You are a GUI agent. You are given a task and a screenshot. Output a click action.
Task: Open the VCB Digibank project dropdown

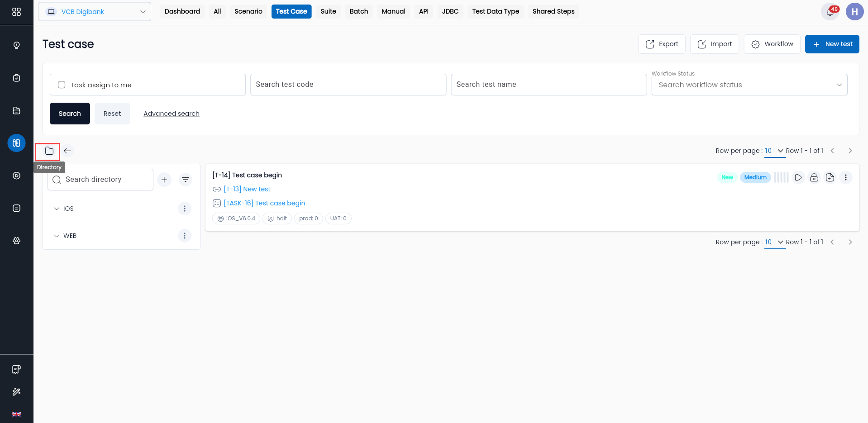pyautogui.click(x=95, y=12)
